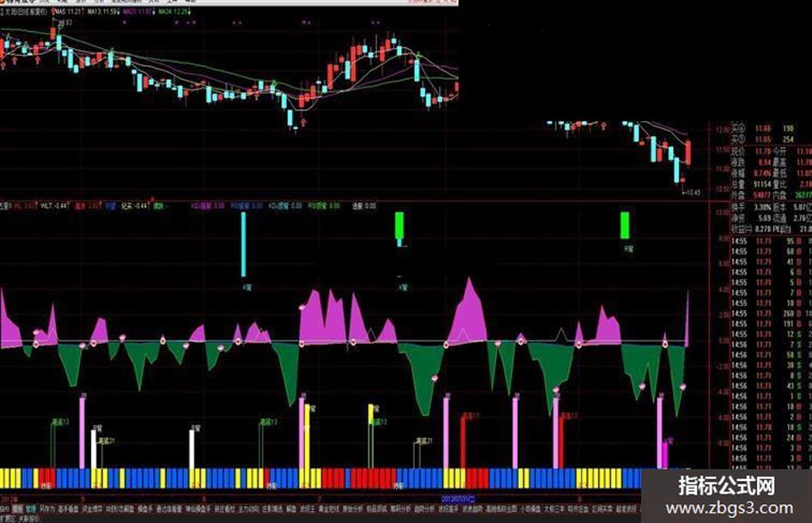Click the red vertical bar after the tall pink peak

click(463, 443)
